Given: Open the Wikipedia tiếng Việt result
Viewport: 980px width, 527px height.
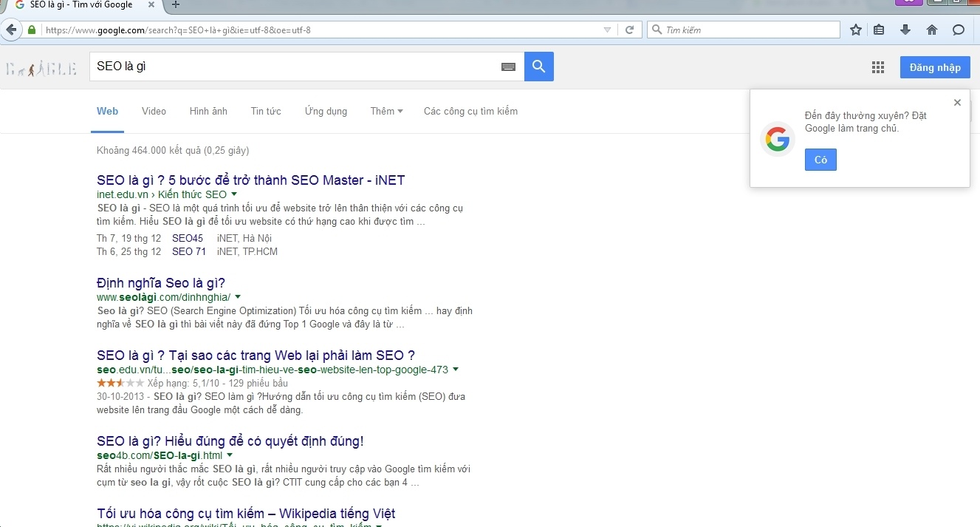Looking at the screenshot, I should (246, 514).
